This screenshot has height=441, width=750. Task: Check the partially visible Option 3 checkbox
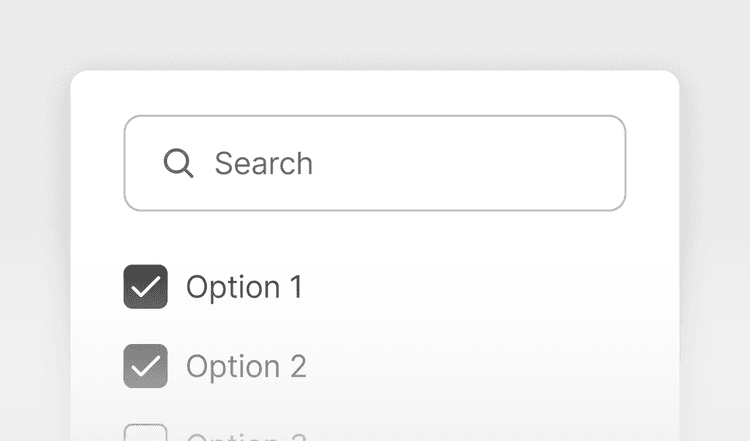pyautogui.click(x=145, y=434)
